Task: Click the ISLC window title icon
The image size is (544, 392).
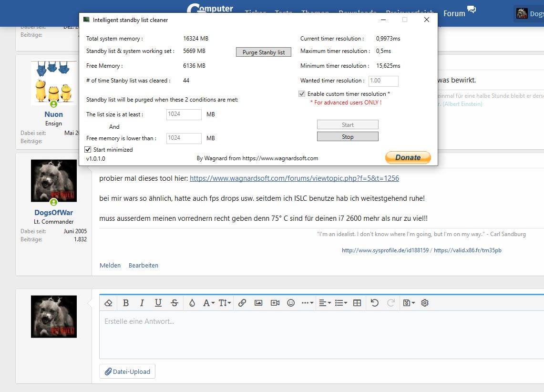Action: tap(86, 20)
